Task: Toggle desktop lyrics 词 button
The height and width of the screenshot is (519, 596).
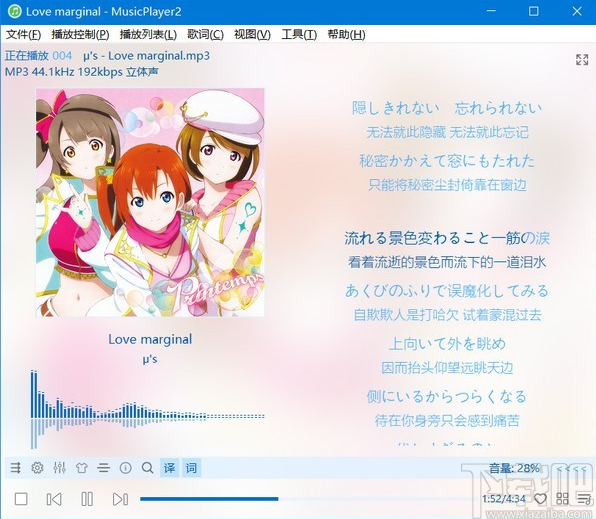Action: (192, 468)
